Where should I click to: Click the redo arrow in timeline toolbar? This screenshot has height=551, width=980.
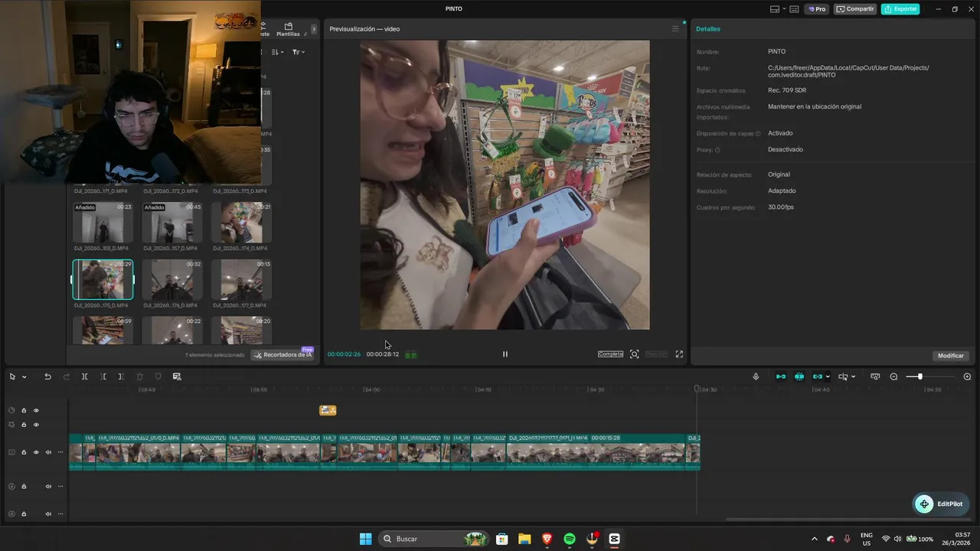[x=66, y=377]
